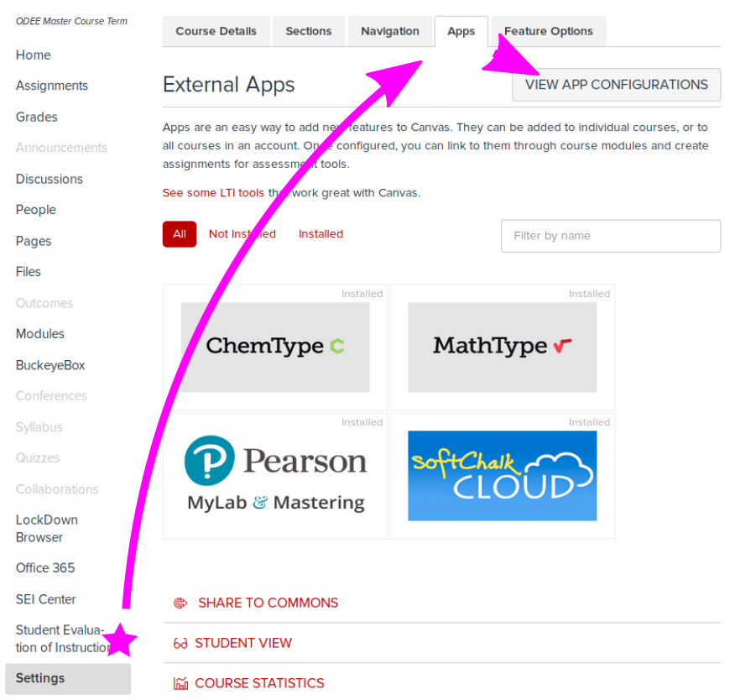Go to Assignments in course menu
Viewport: 735px width, 700px height.
[x=52, y=86]
